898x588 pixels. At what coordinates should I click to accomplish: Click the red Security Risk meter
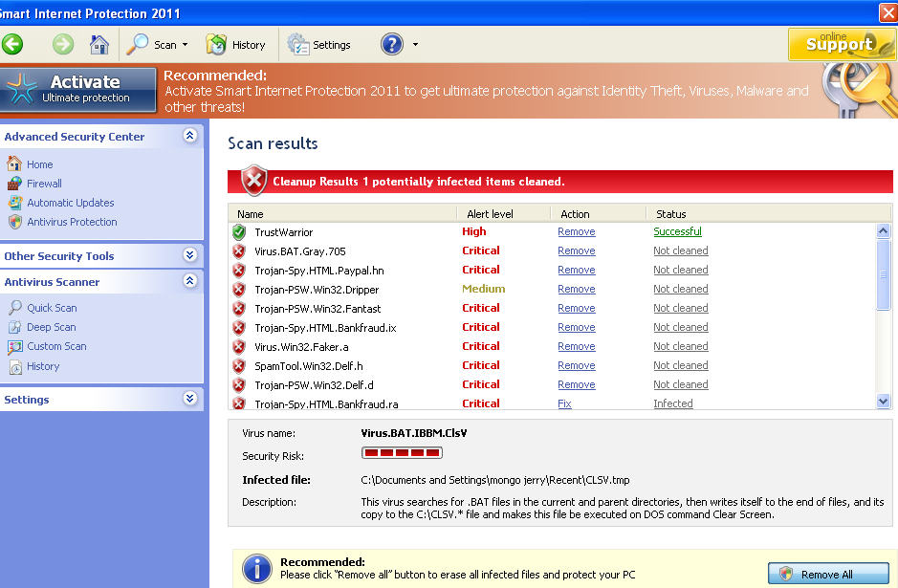click(x=402, y=453)
